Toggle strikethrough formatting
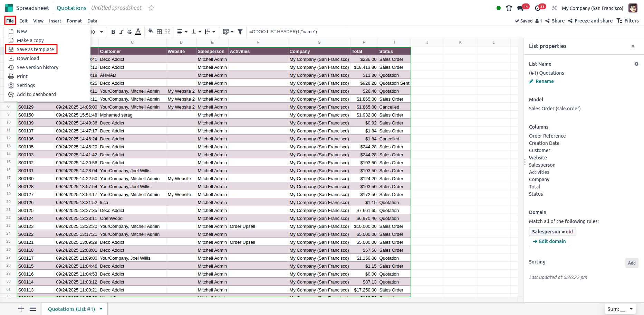 coord(130,32)
